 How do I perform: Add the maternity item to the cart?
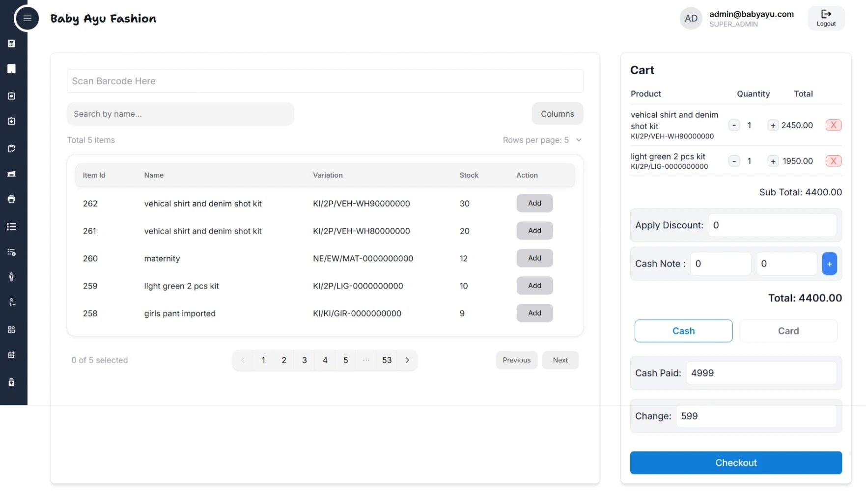(534, 258)
